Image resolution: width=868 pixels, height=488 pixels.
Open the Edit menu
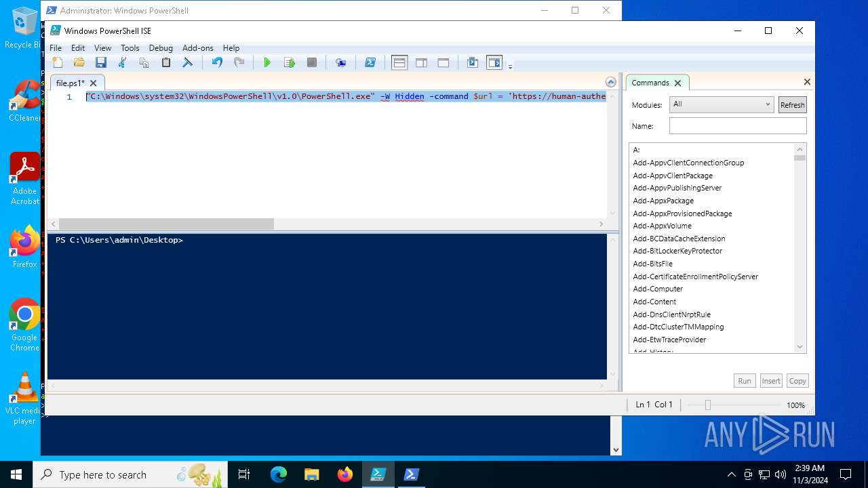pos(78,48)
